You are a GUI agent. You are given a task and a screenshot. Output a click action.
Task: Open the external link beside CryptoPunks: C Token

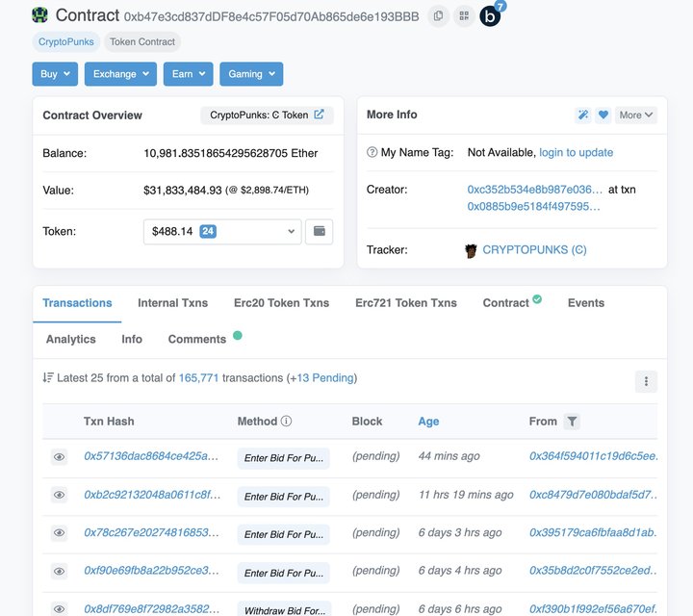(x=320, y=115)
